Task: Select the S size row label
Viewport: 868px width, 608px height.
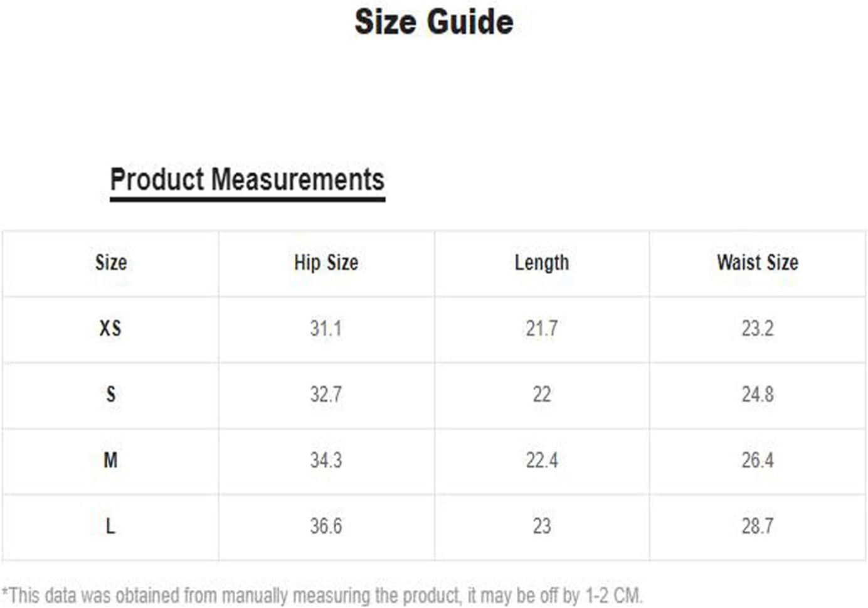Action: click(111, 394)
